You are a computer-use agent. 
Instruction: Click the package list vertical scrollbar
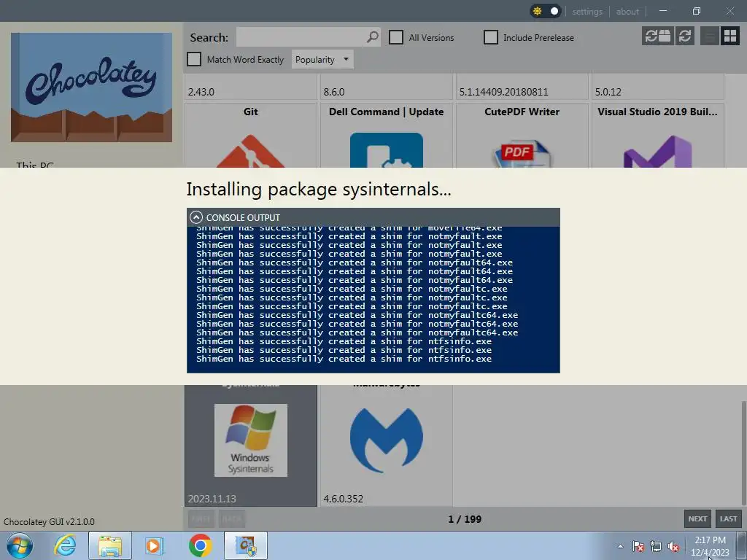(743, 452)
